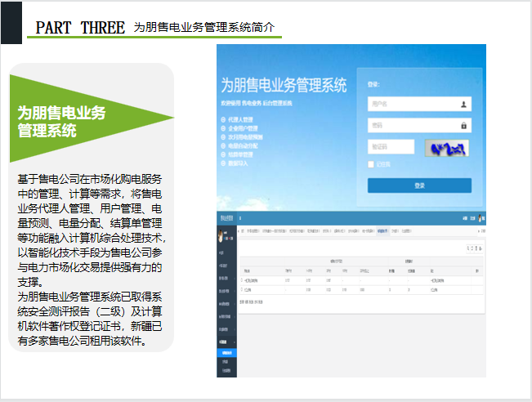Select the highlighted active tab in admin tab bar
This screenshot has width=532, height=402.
coord(382,231)
